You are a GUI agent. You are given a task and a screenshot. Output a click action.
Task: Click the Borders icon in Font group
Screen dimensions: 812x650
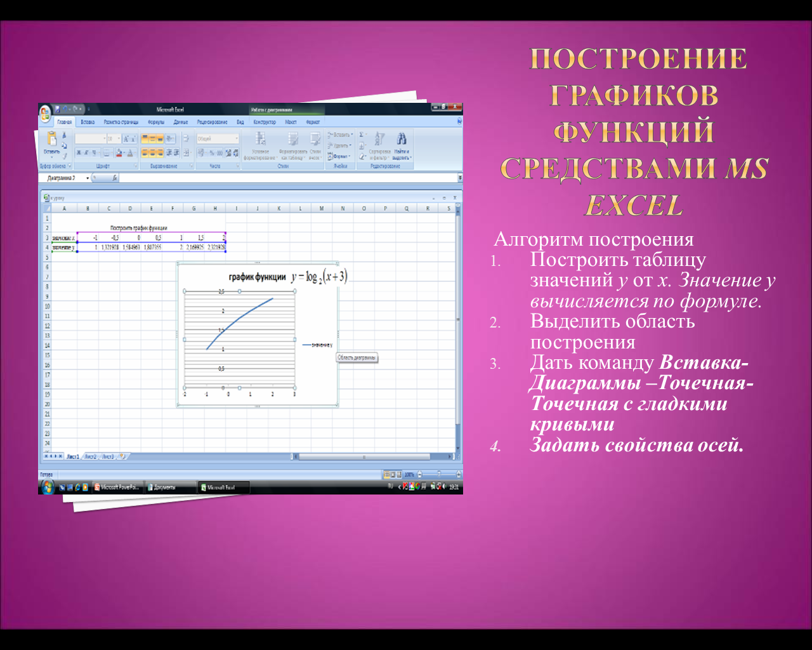coord(106,153)
